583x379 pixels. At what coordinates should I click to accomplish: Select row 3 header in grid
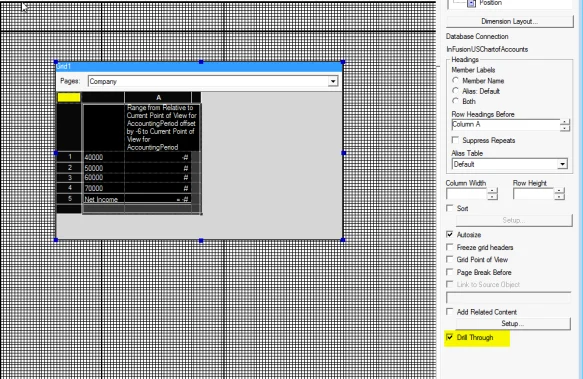(x=69, y=177)
